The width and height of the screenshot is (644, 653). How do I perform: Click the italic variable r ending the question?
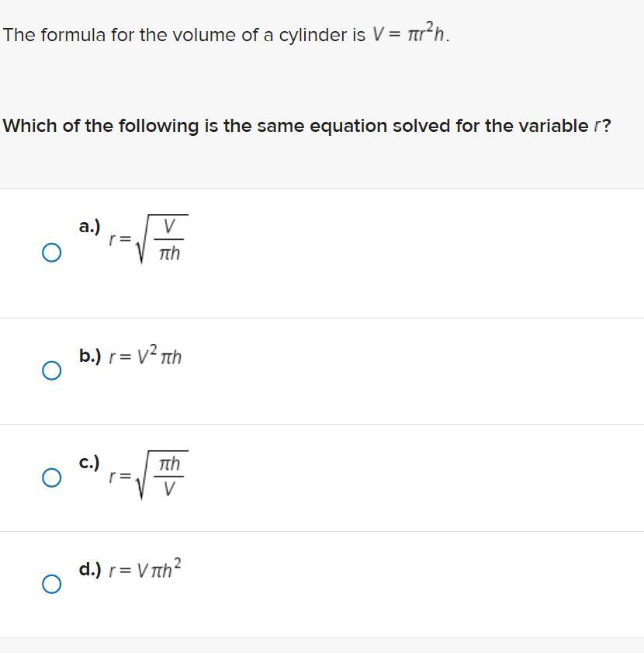pyautogui.click(x=597, y=126)
